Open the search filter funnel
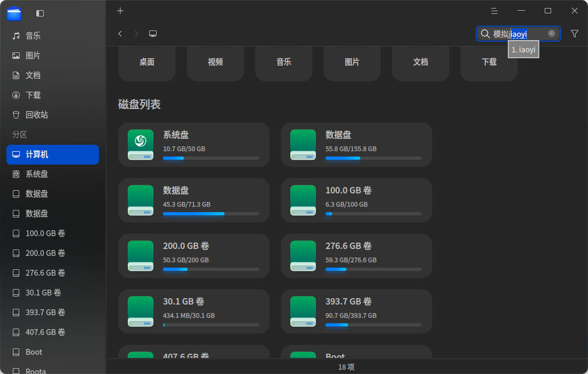The image size is (588, 374). pyautogui.click(x=574, y=34)
